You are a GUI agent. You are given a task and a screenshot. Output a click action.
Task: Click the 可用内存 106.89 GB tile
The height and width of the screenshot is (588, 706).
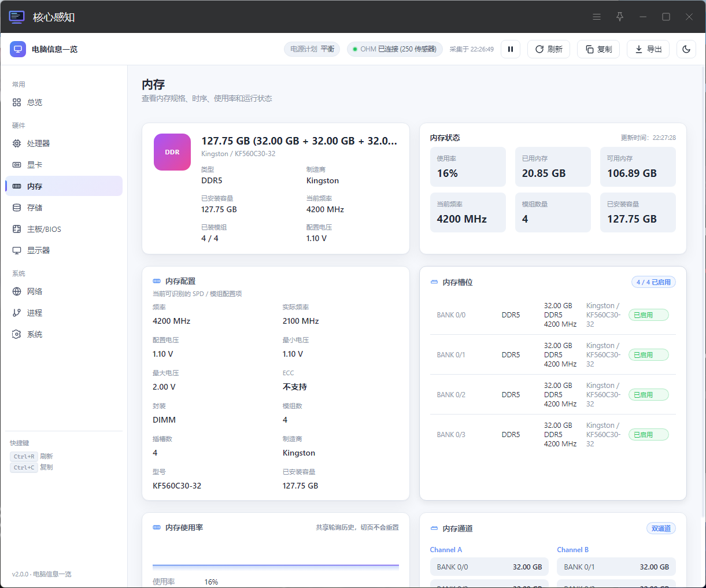[x=638, y=167]
